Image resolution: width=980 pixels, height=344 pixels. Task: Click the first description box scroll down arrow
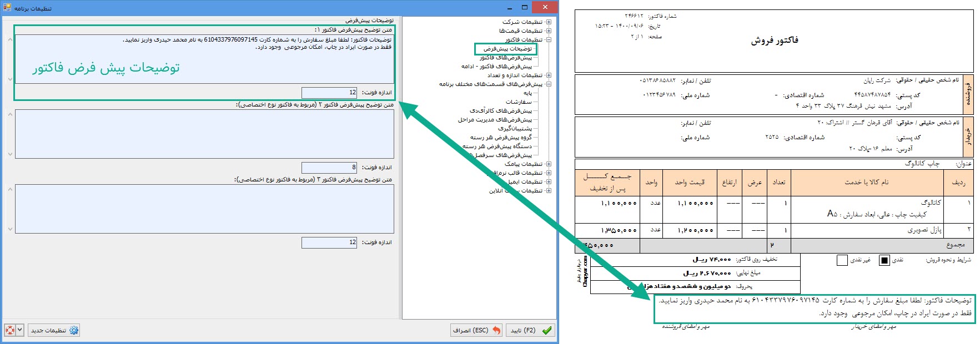click(x=10, y=79)
